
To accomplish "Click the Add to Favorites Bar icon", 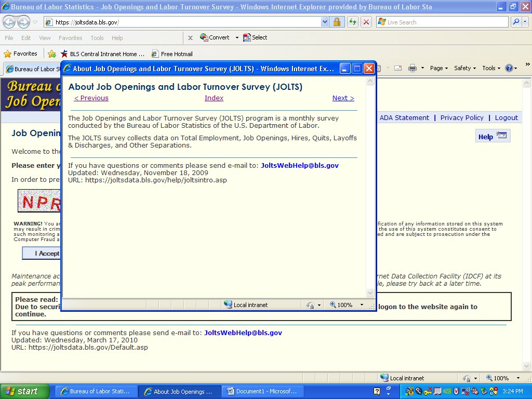I will [52, 54].
